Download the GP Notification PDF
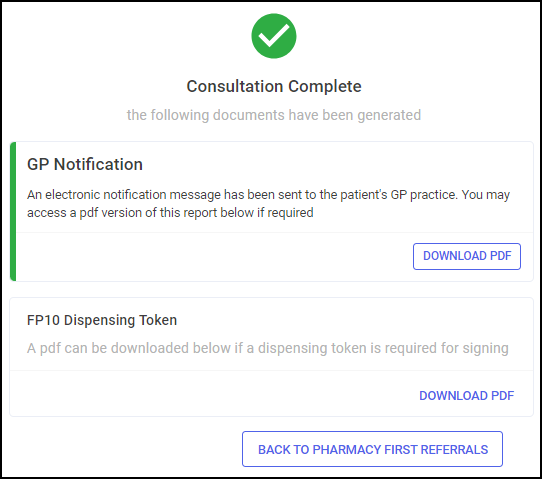This screenshot has width=542, height=479. click(467, 256)
